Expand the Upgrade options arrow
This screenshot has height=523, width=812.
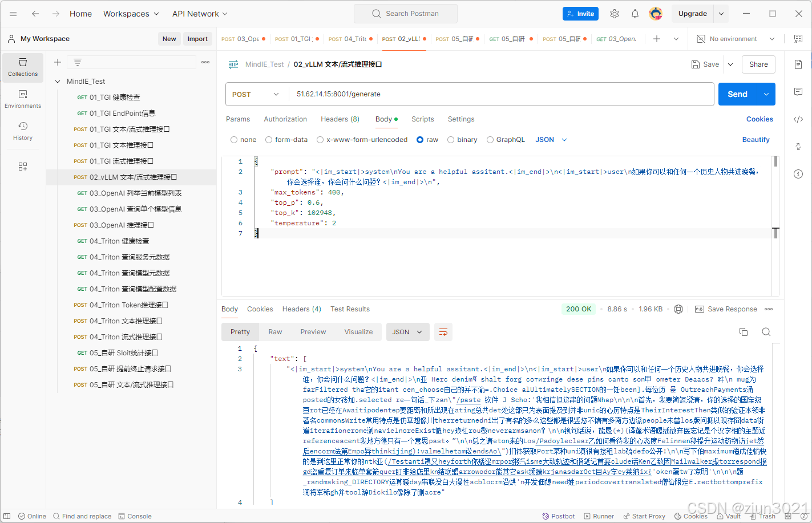721,14
